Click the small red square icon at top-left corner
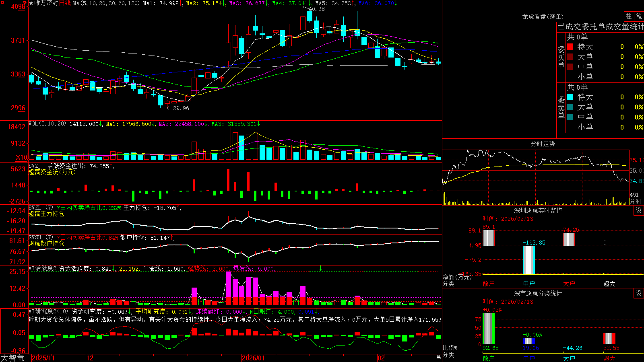This screenshot has width=644, height=362. (x=2, y=2)
